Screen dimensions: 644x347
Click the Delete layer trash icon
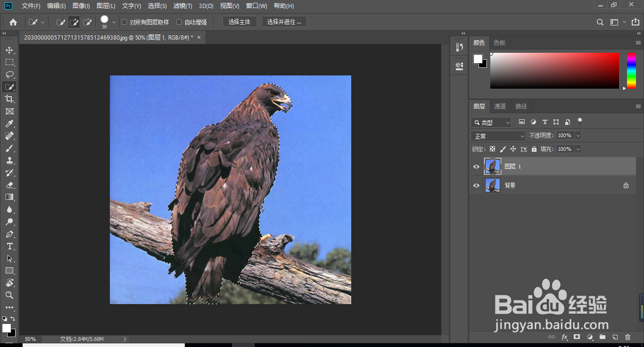[x=627, y=337]
